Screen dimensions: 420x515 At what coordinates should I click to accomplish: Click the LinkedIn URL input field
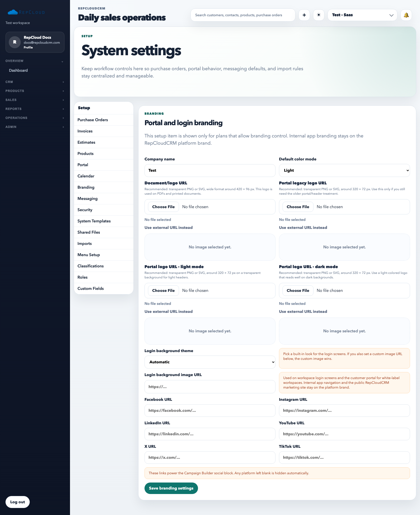point(210,434)
